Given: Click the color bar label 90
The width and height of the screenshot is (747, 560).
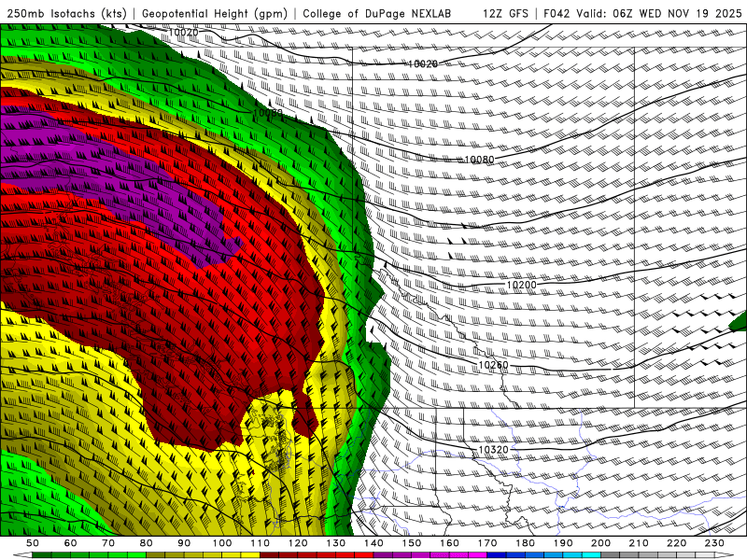Looking at the screenshot, I should pyautogui.click(x=184, y=543).
